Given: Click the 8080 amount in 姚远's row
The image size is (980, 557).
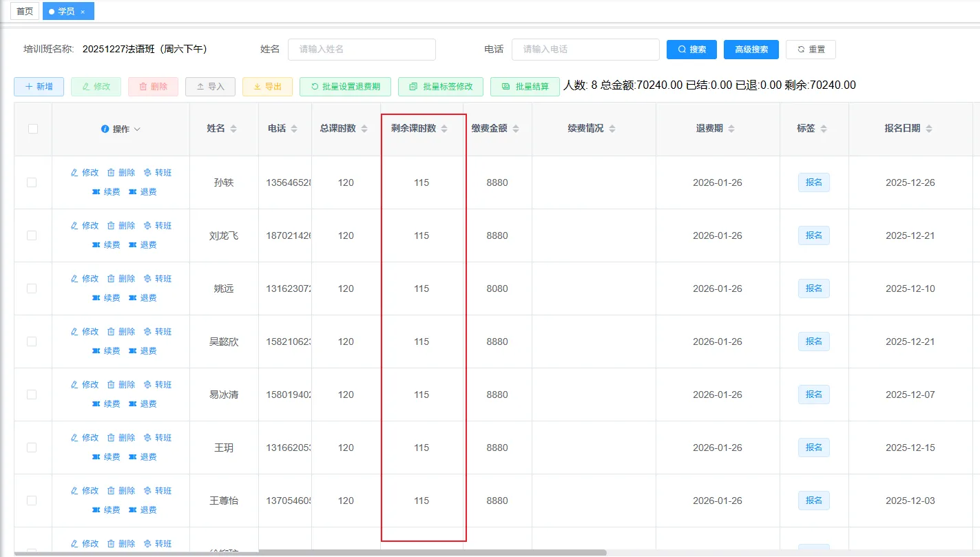Looking at the screenshot, I should click(497, 288).
